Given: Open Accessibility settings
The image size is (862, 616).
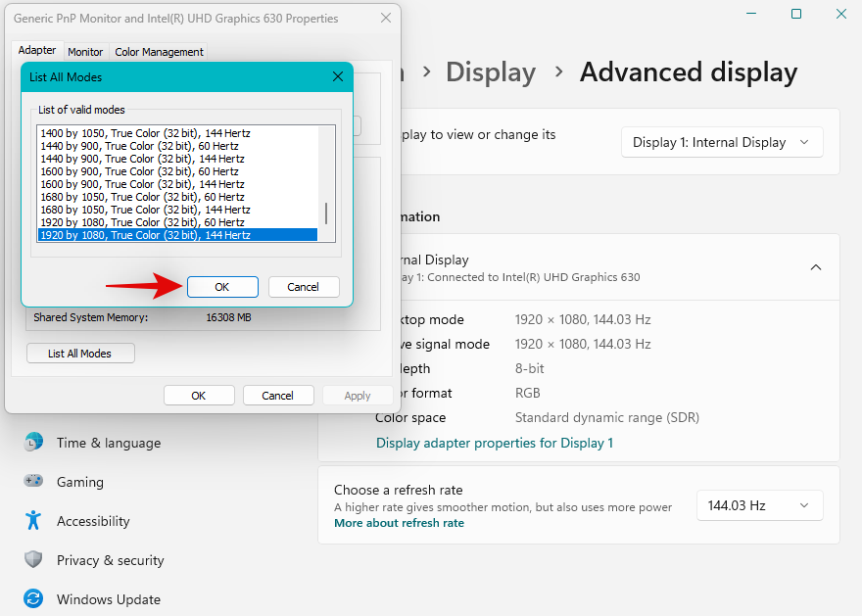Looking at the screenshot, I should click(x=95, y=521).
